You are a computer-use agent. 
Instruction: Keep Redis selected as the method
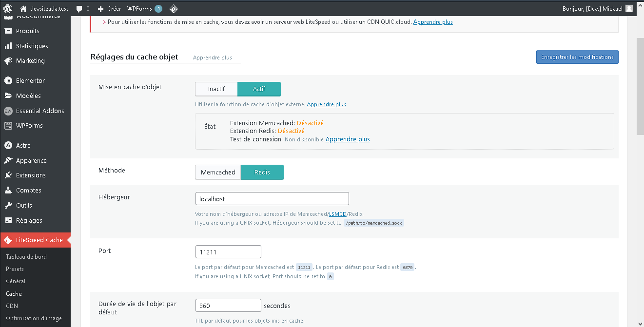[x=262, y=172]
